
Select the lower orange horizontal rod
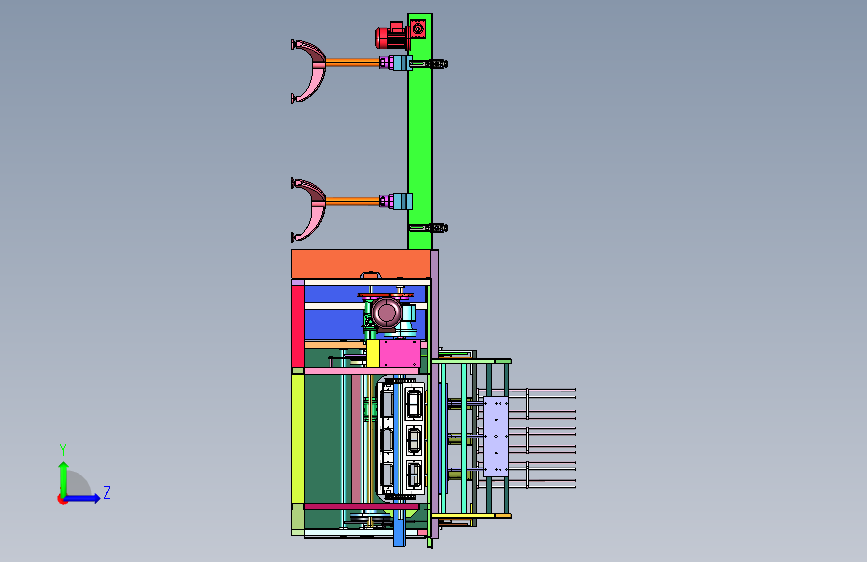click(353, 201)
